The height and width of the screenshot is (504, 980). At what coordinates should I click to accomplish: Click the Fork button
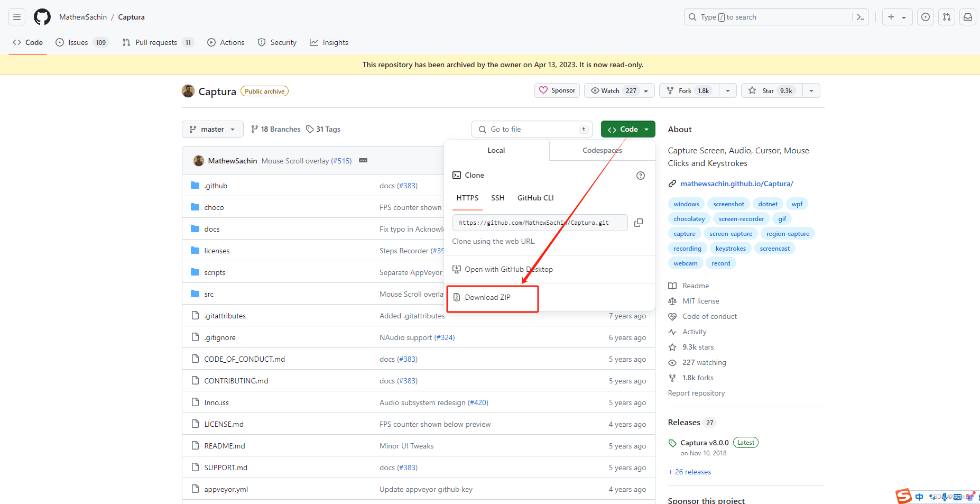689,90
